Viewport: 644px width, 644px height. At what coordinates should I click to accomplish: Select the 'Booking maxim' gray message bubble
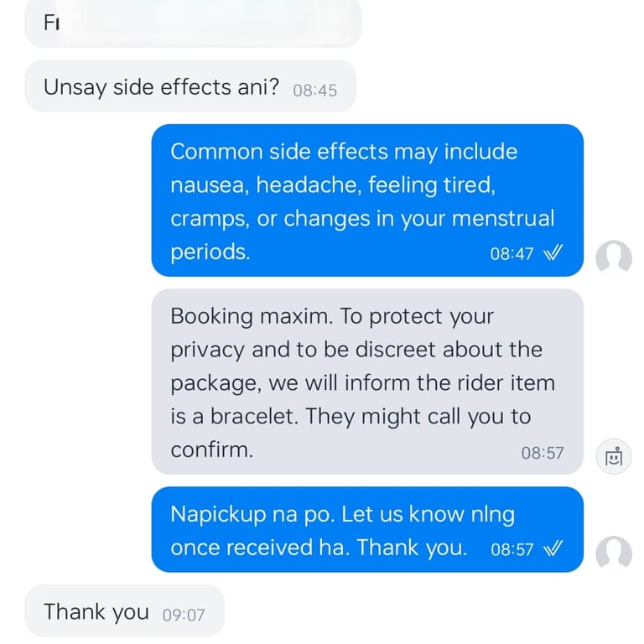click(x=367, y=382)
